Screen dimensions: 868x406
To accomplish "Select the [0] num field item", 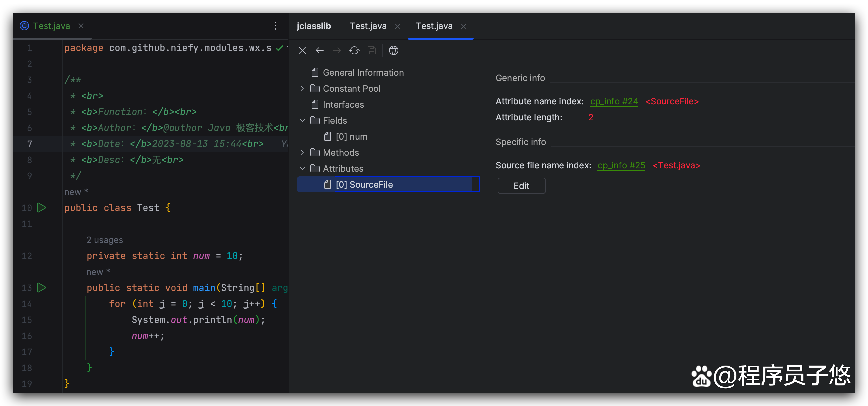I will coord(351,137).
